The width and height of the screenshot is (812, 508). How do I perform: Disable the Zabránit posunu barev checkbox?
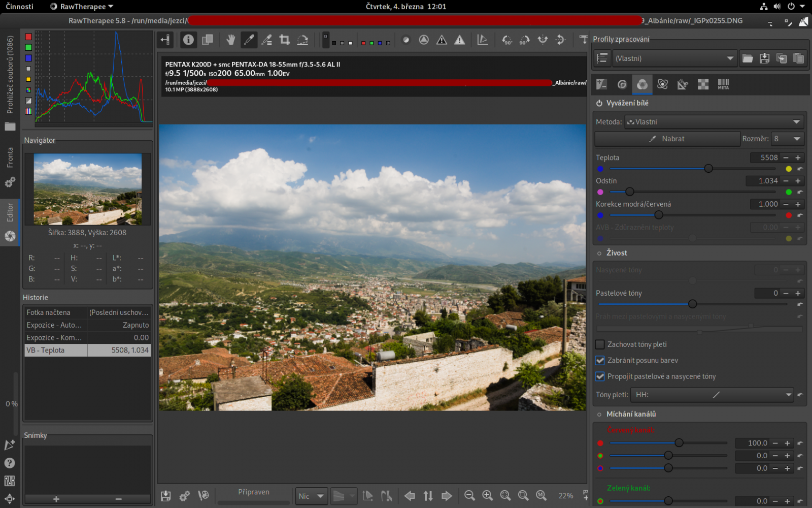tap(600, 361)
